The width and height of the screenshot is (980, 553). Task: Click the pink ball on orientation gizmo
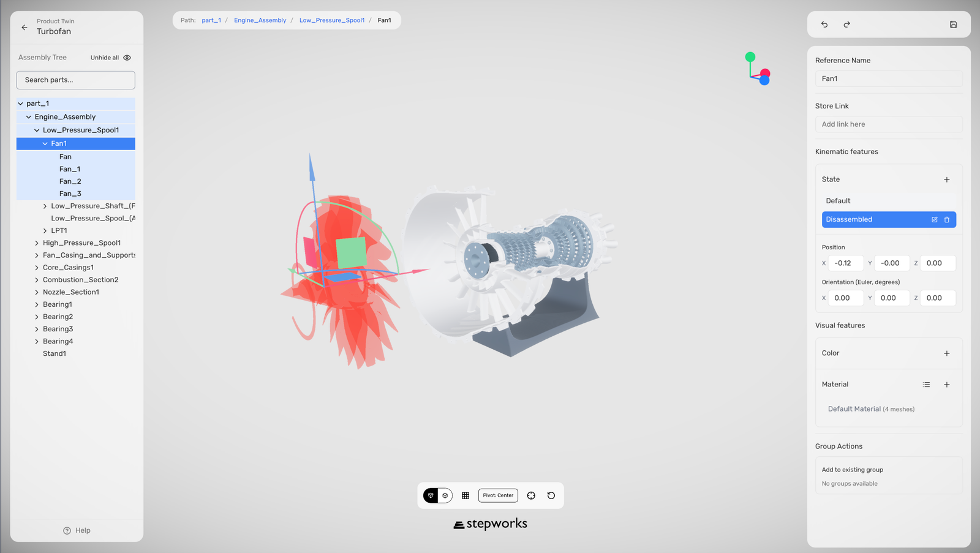pos(766,73)
